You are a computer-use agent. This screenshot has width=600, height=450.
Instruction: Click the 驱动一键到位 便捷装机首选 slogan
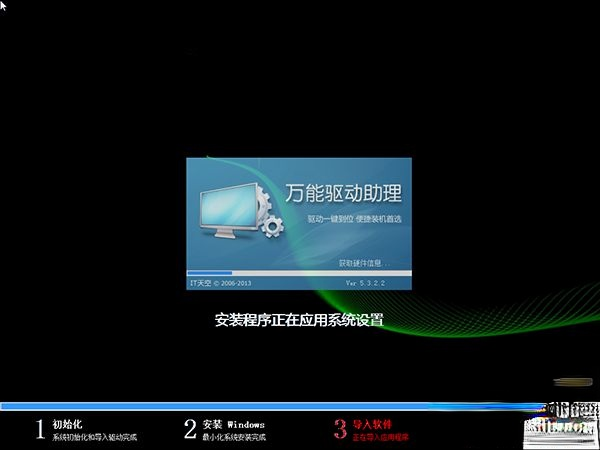[354, 219]
